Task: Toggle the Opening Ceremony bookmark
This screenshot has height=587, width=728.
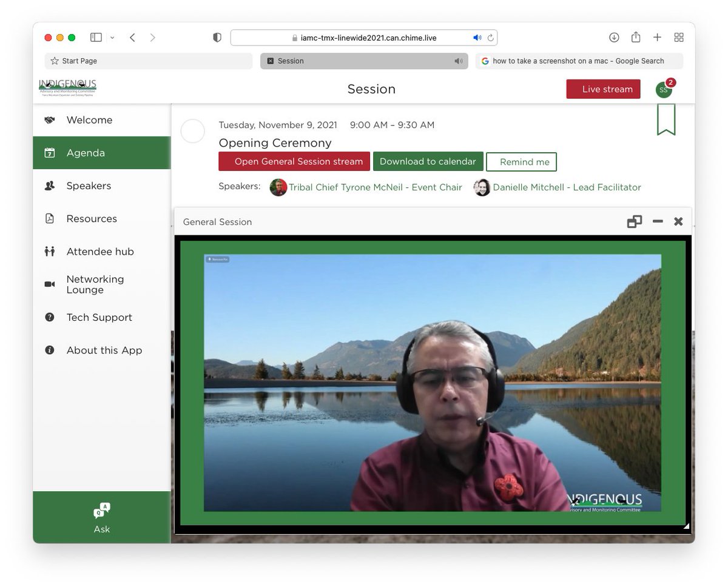Action: 666,119
